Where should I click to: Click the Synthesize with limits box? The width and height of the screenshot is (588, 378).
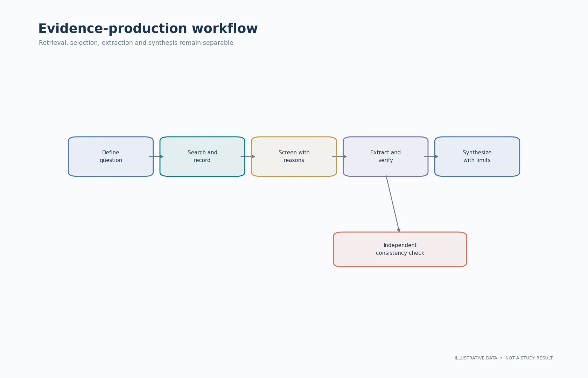[x=477, y=156]
